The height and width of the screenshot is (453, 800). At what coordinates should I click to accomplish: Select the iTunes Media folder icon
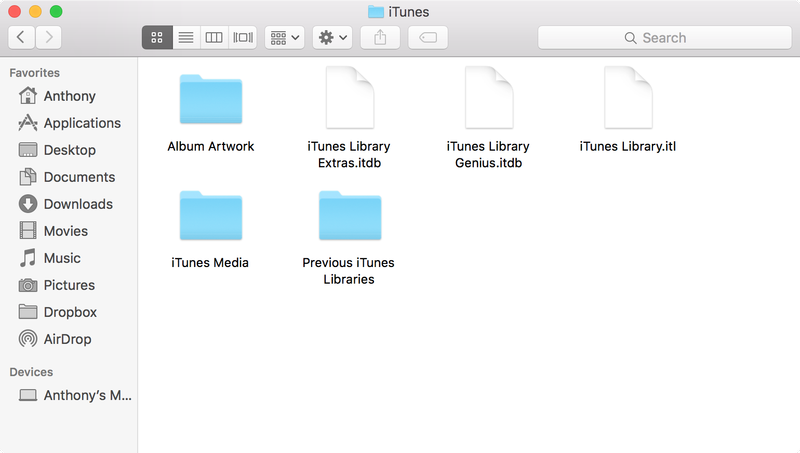[211, 215]
